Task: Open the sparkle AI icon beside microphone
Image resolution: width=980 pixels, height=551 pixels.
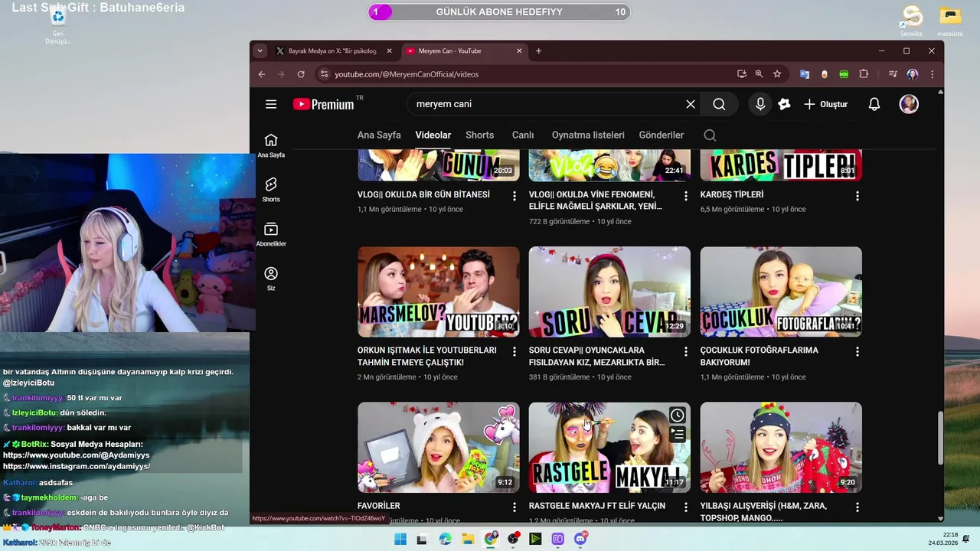Action: 784,104
